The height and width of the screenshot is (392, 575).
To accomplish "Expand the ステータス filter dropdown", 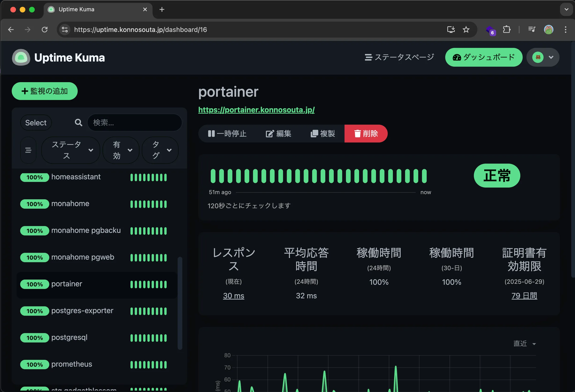I will pyautogui.click(x=70, y=150).
